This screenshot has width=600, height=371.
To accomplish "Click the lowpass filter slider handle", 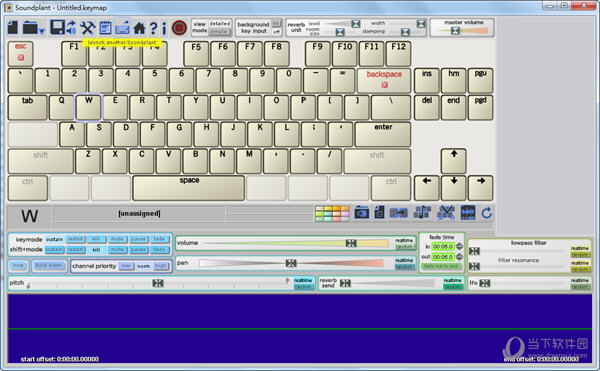I will [474, 251].
